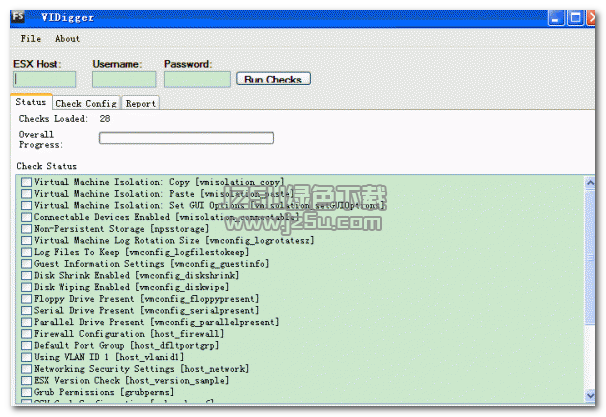Switch to the Check Config tab
606x417 pixels.
coord(86,103)
